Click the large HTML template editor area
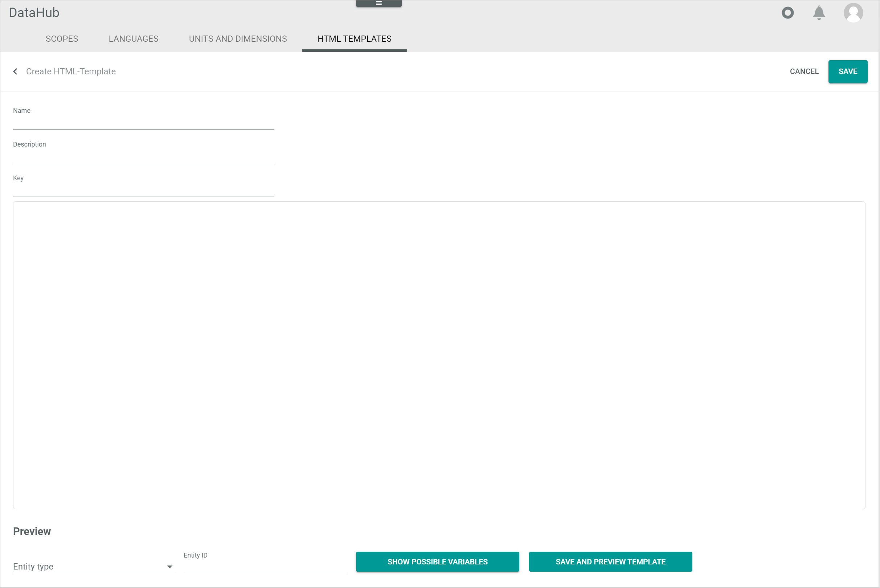The width and height of the screenshot is (880, 588). [x=439, y=355]
